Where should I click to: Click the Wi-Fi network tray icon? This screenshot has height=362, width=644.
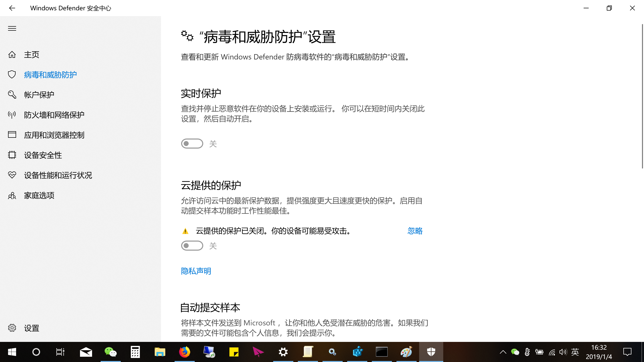pyautogui.click(x=552, y=352)
